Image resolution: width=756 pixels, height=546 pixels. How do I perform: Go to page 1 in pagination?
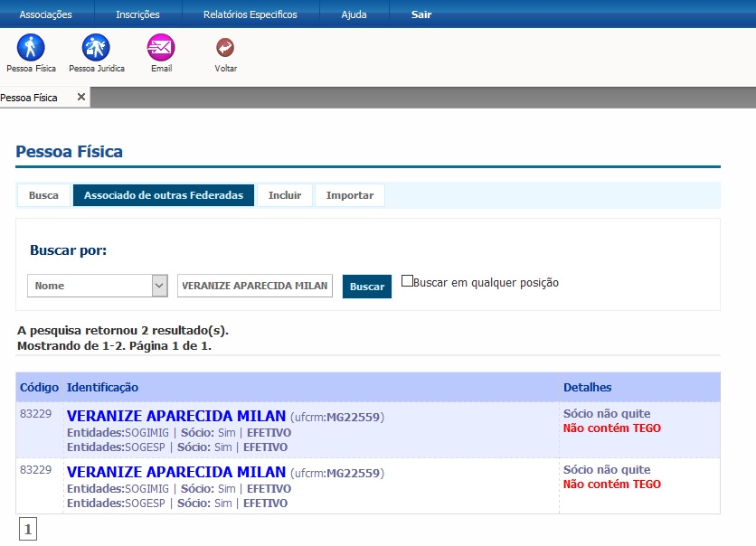click(27, 530)
